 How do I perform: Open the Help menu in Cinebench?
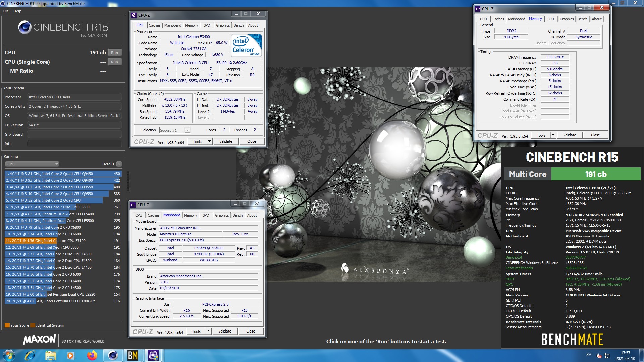click(x=17, y=11)
